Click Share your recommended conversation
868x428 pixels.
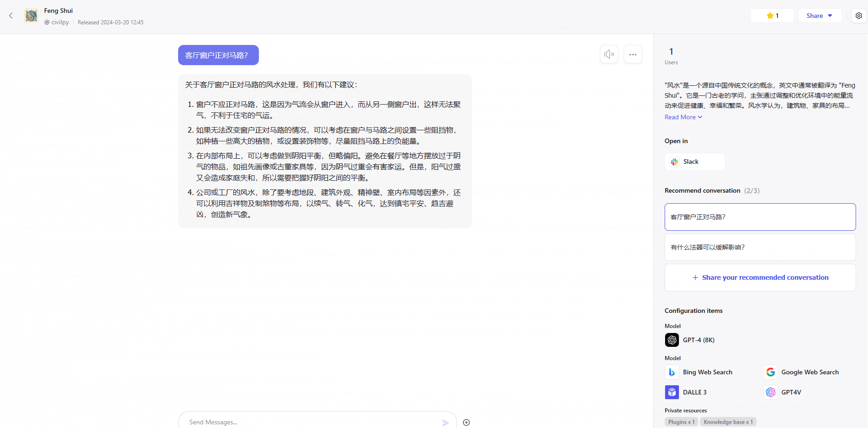coord(760,278)
